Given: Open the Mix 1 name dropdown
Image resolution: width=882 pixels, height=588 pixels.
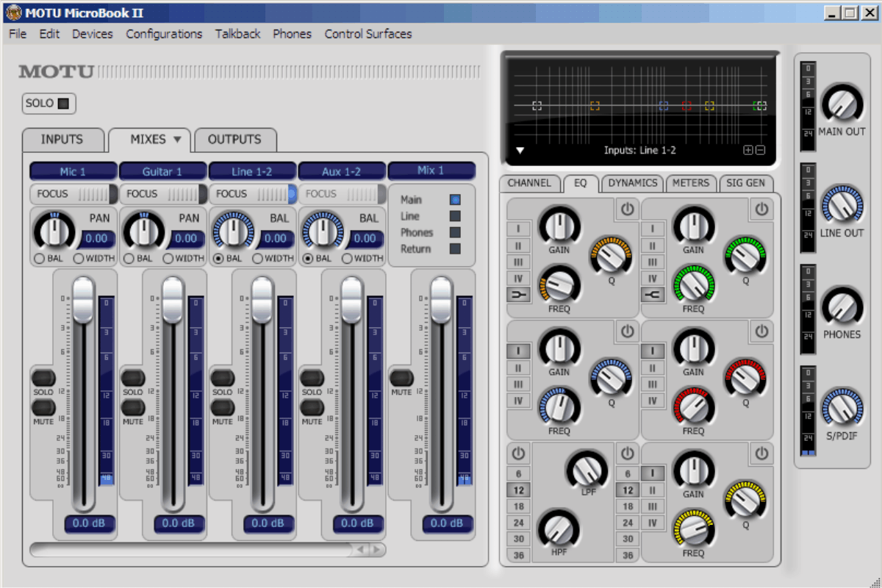Looking at the screenshot, I should point(431,171).
